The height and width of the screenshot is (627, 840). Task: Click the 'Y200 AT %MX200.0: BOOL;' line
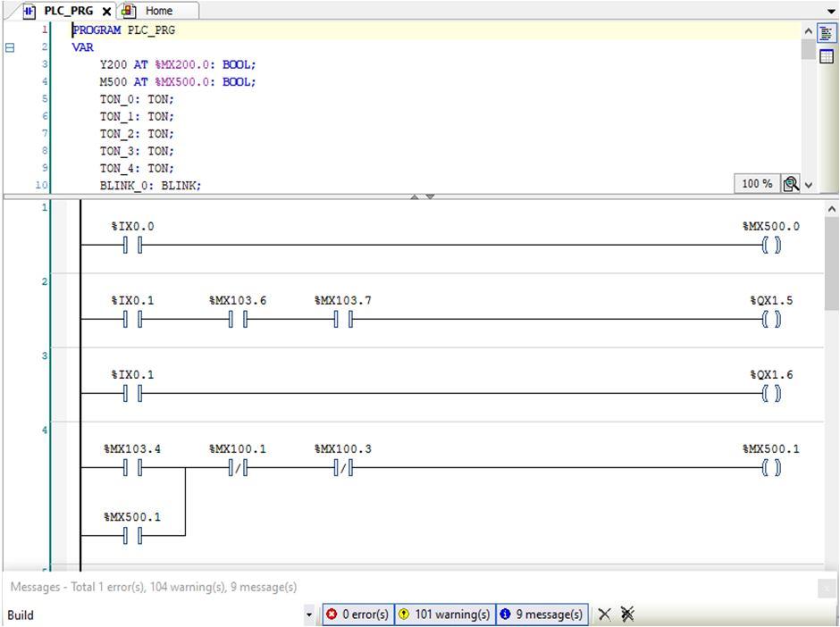[178, 65]
